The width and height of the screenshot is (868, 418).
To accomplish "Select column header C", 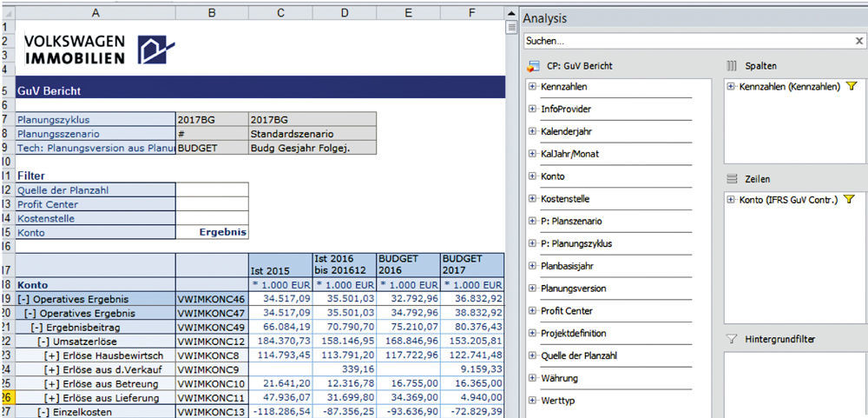I will [280, 12].
